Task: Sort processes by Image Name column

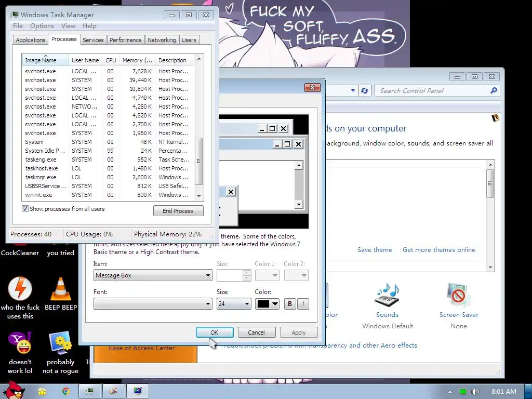Action: click(46, 60)
